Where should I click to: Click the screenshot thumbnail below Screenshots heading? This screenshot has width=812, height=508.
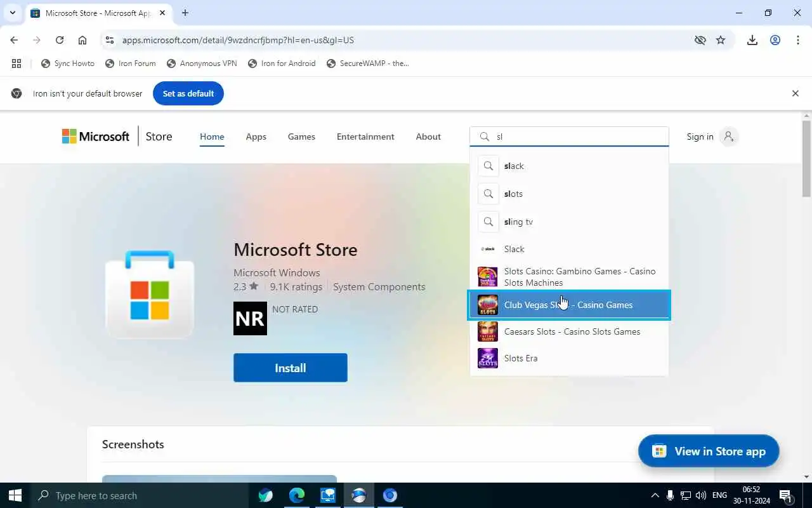point(219,478)
